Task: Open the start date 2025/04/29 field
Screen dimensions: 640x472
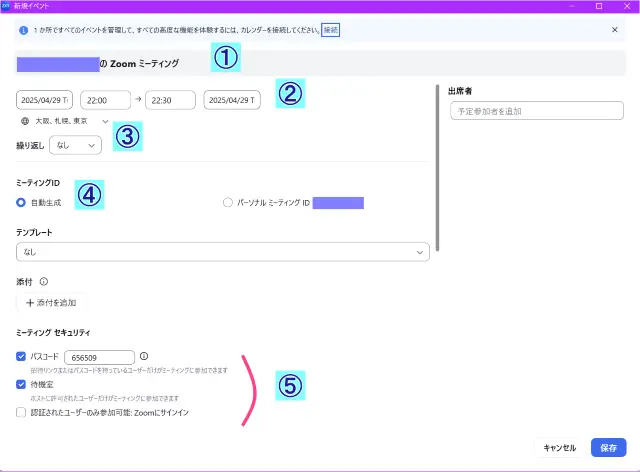Action: pos(44,100)
